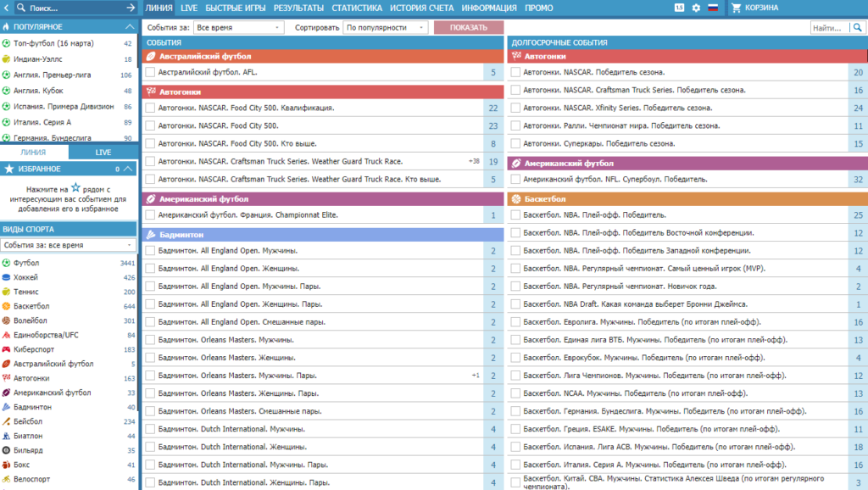
Task: Click the star icon in Избранное header
Action: [8, 169]
